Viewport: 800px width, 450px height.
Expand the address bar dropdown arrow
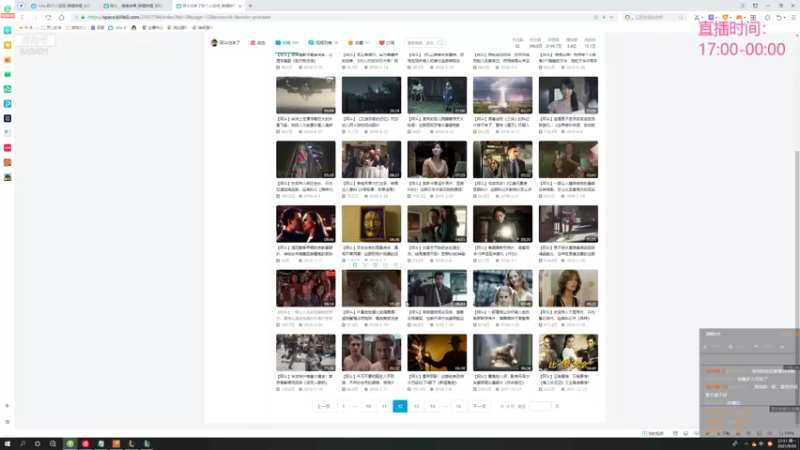pos(611,17)
